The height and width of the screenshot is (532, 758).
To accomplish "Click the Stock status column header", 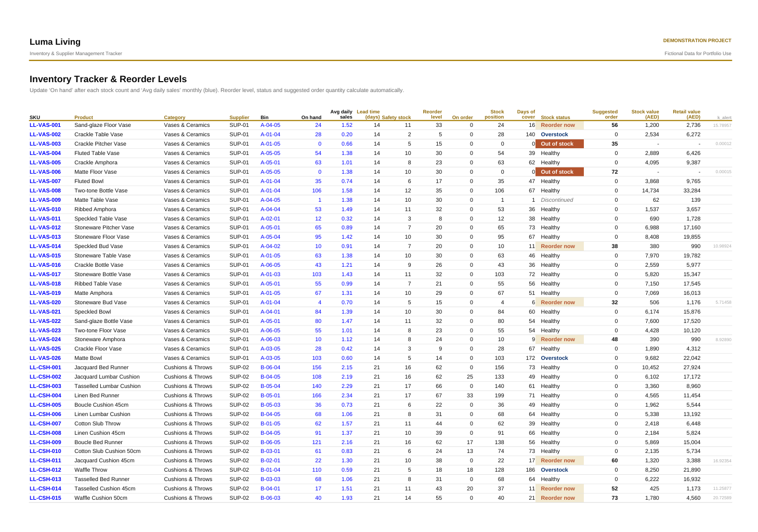I will pos(555,118).
